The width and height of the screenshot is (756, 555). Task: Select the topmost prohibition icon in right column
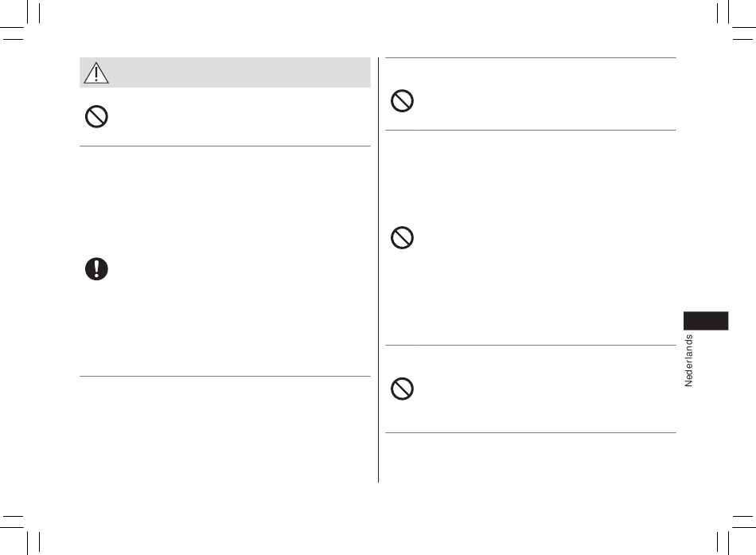point(402,101)
